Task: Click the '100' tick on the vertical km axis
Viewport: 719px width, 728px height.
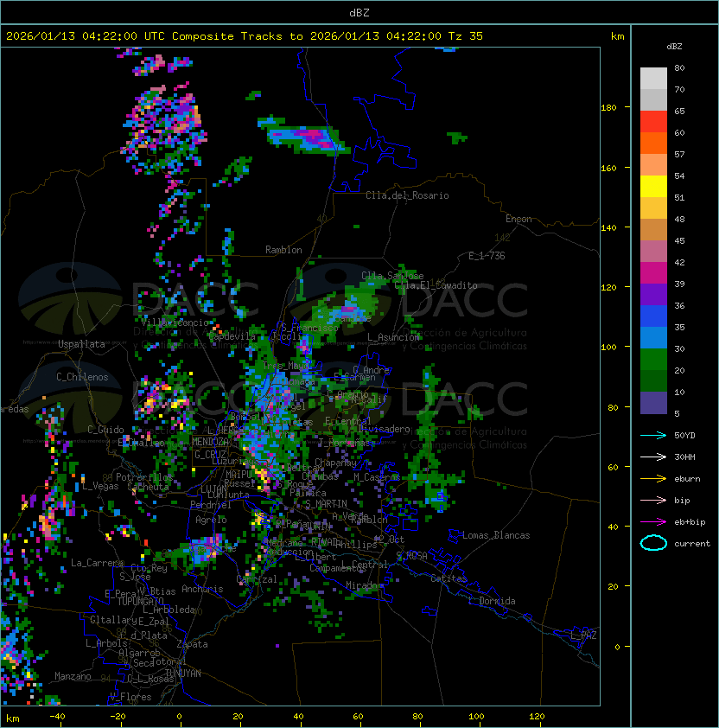Action: [x=608, y=348]
